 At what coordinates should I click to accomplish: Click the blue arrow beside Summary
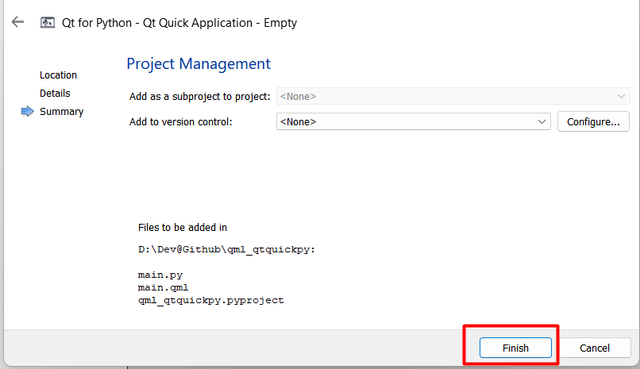27,111
